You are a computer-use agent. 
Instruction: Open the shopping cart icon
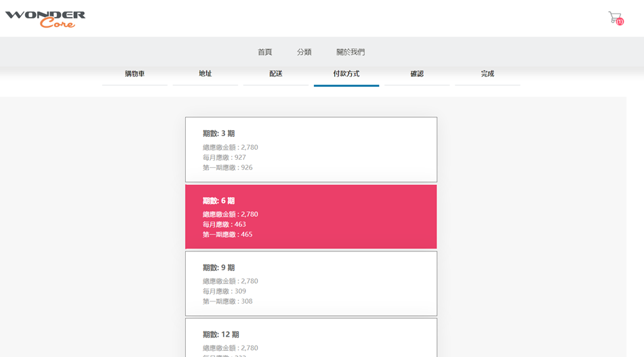615,18
